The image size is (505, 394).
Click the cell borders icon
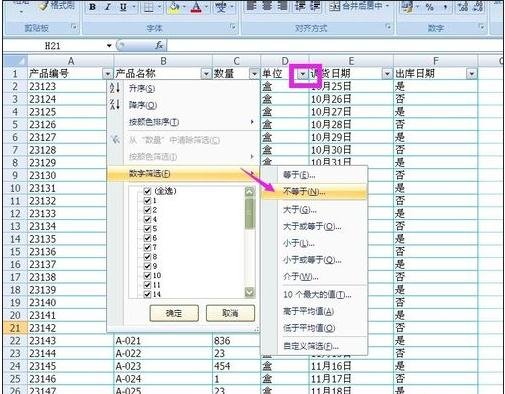[x=149, y=7]
